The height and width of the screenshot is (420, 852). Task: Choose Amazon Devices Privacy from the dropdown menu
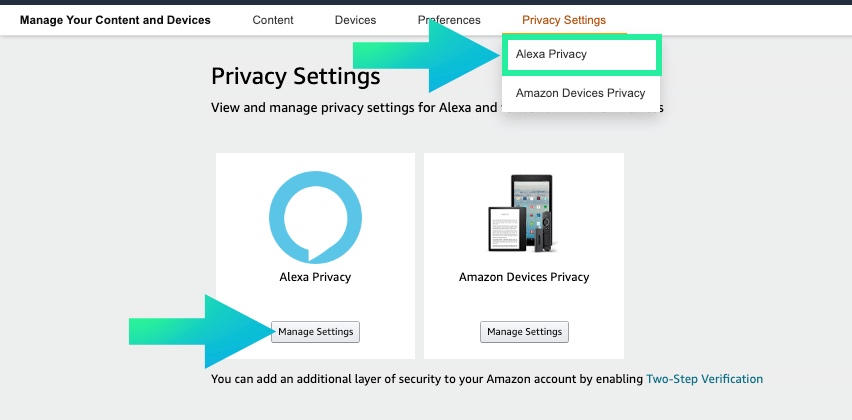[580, 93]
